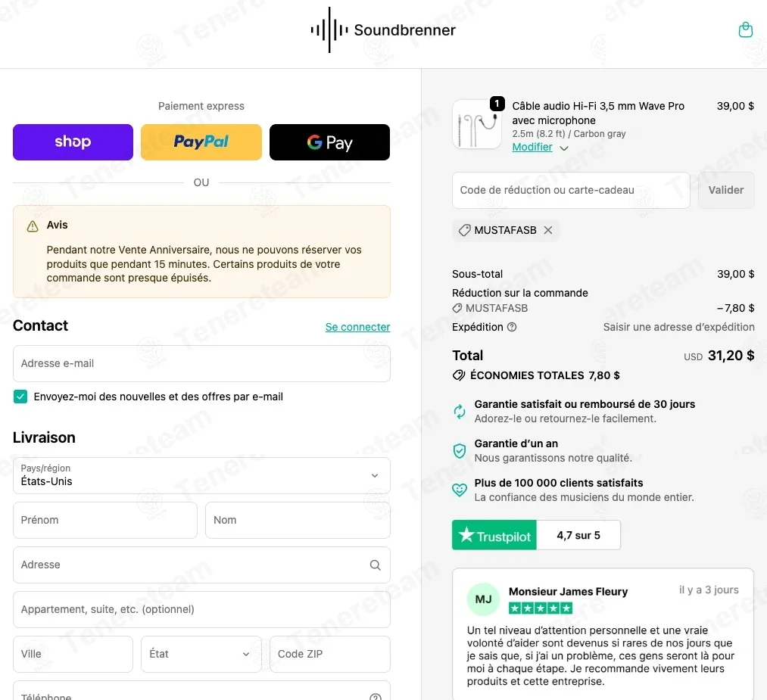Click the address search magnifier icon
767x700 pixels.
pyautogui.click(x=376, y=565)
